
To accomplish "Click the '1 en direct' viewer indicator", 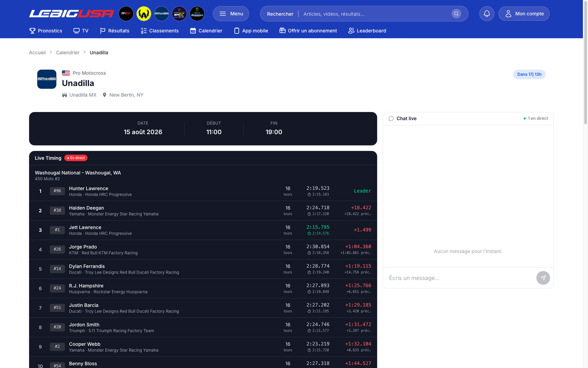I will pos(536,118).
